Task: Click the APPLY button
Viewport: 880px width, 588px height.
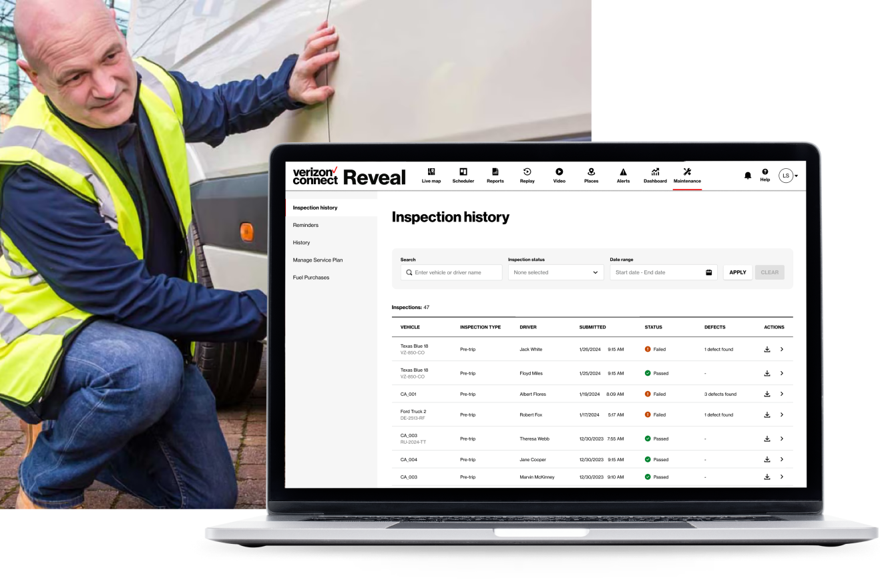Action: pos(738,272)
